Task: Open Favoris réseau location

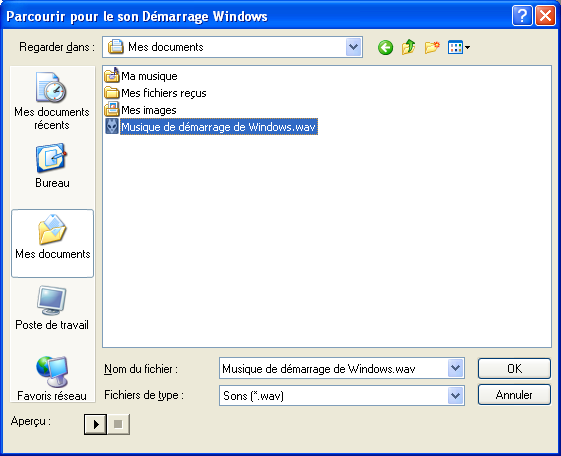Action: click(52, 379)
